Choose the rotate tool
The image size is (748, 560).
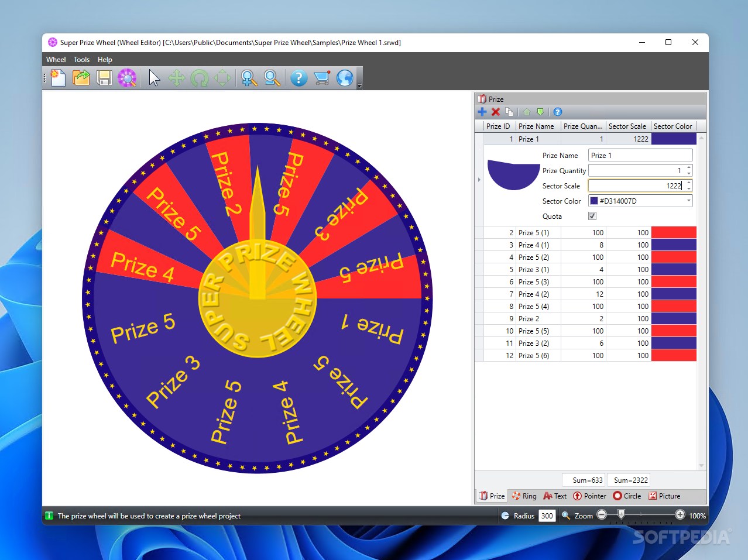coord(199,78)
